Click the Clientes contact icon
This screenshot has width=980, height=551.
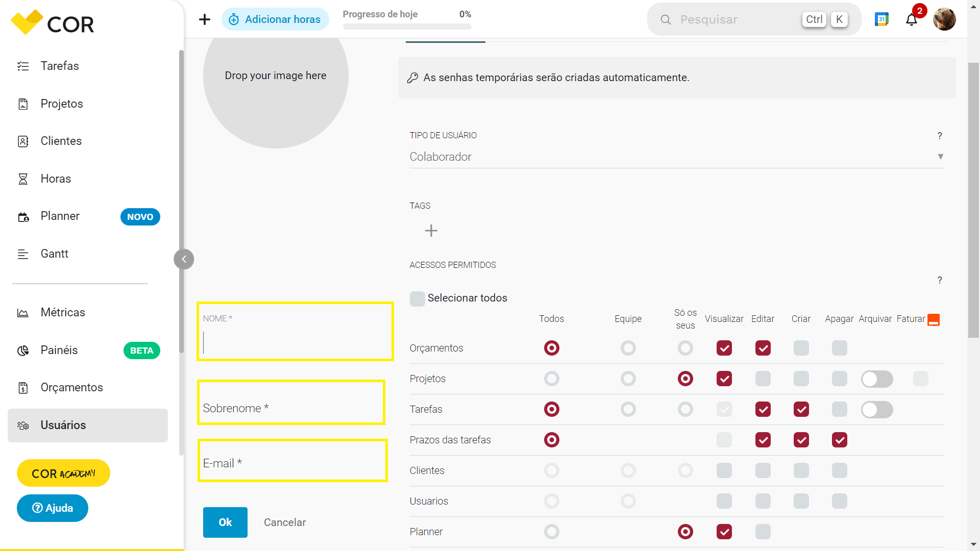(x=23, y=141)
